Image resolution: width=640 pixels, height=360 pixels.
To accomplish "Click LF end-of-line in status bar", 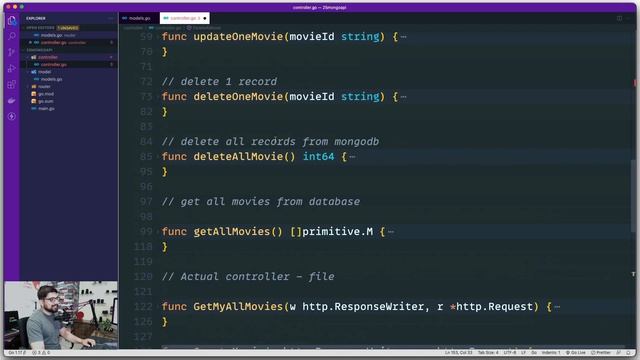I will [523, 353].
